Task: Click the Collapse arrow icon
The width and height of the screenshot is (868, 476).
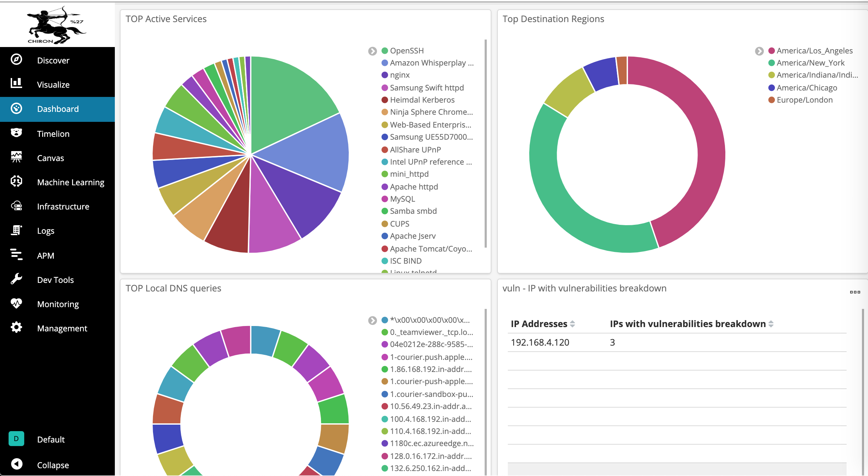Action: click(x=16, y=464)
